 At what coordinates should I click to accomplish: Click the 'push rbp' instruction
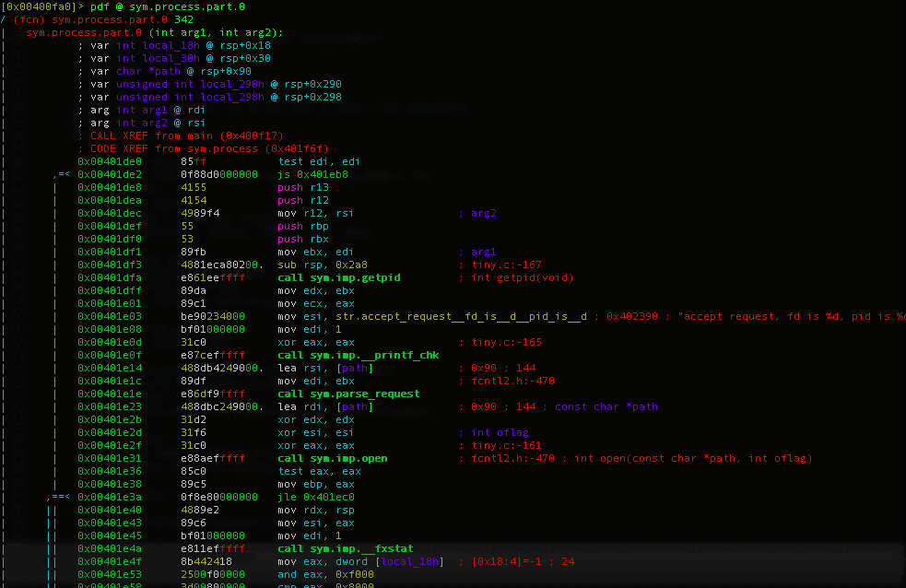pos(303,226)
